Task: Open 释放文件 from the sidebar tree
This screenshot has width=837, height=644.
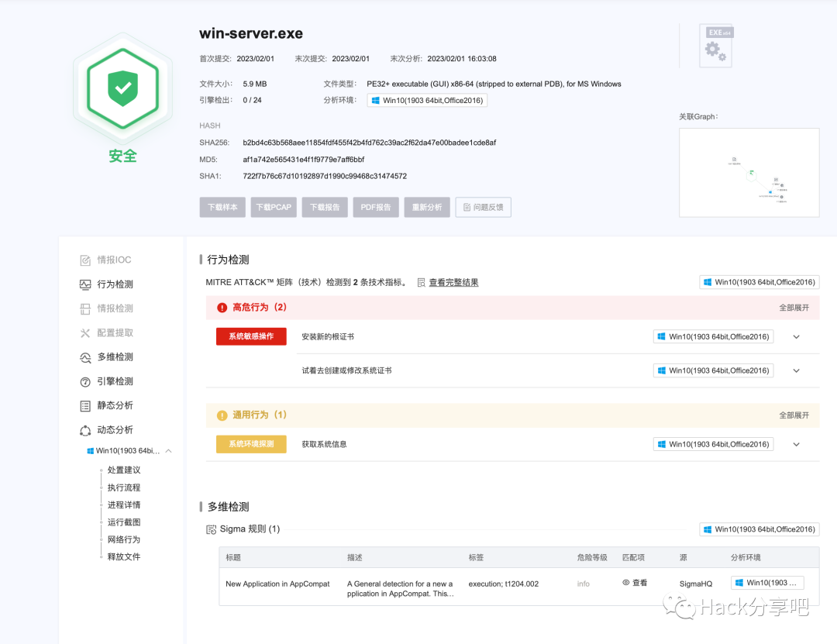Action: (122, 556)
